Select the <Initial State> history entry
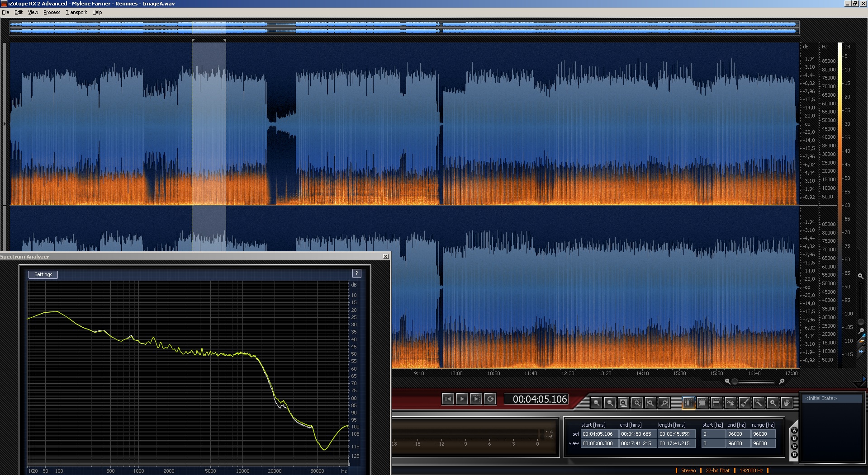 click(832, 398)
